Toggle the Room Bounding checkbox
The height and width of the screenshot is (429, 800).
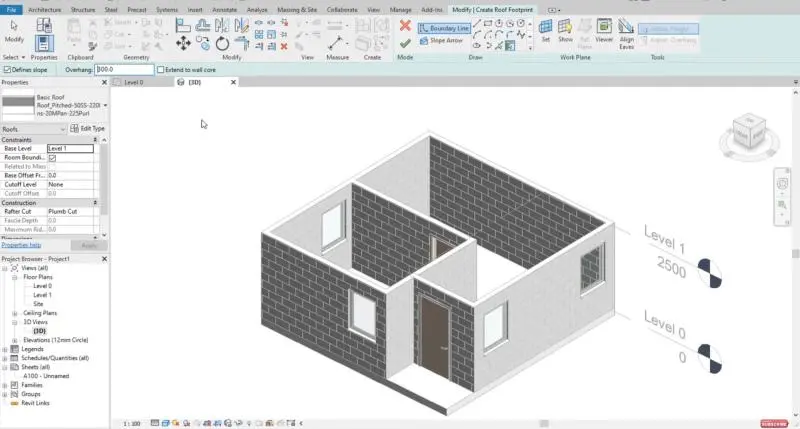click(52, 158)
